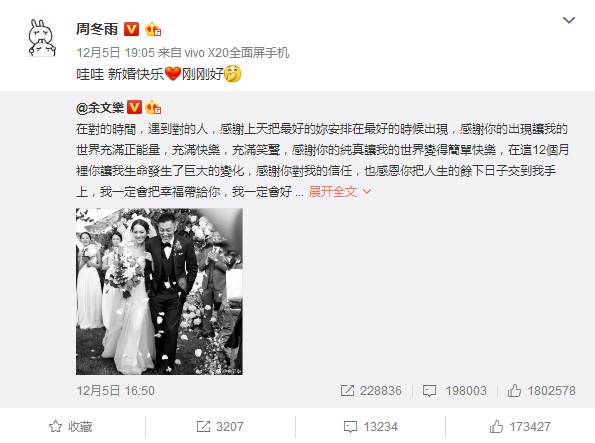Repost 周冬雨's post showing 3207

[220, 427]
